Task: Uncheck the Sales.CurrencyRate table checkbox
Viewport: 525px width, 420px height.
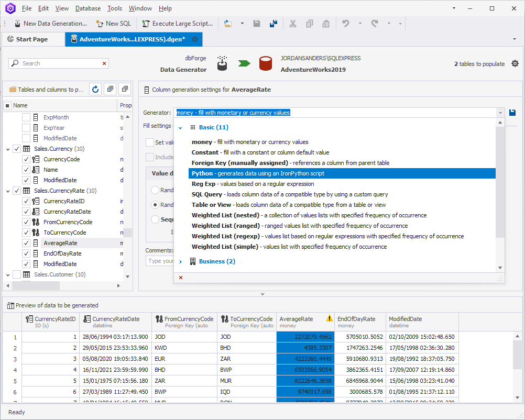Action: coord(17,191)
